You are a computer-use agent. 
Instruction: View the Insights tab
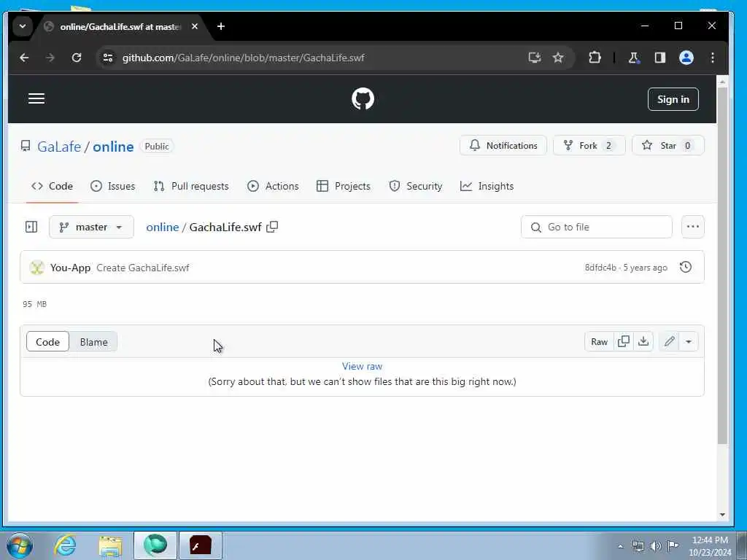pos(487,186)
